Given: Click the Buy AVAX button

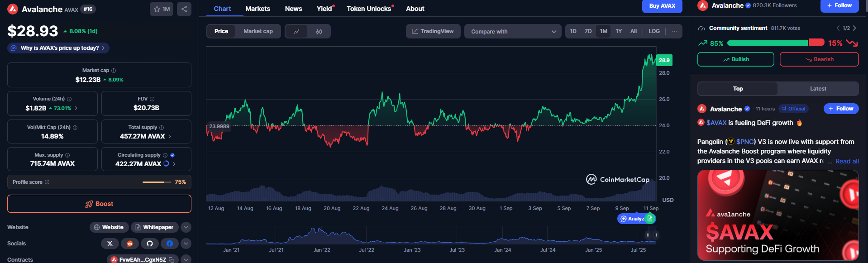Looking at the screenshot, I should point(662,6).
